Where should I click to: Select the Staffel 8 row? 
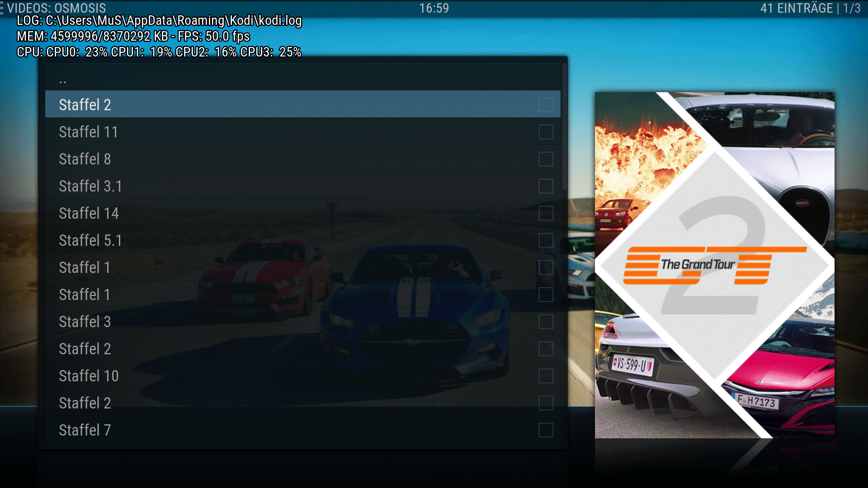coord(303,159)
